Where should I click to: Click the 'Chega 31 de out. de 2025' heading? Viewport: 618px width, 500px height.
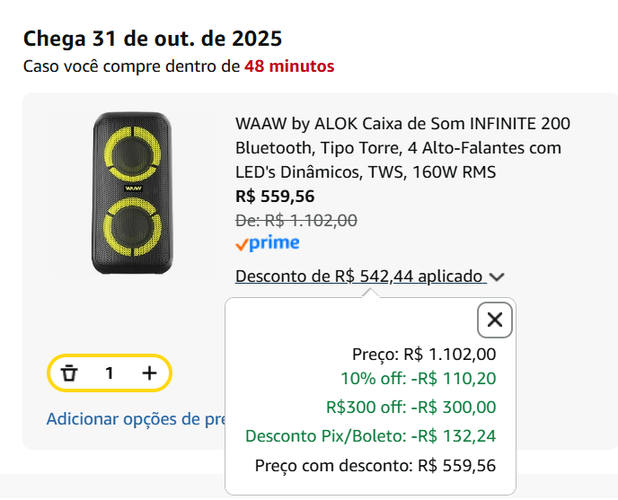tap(152, 39)
